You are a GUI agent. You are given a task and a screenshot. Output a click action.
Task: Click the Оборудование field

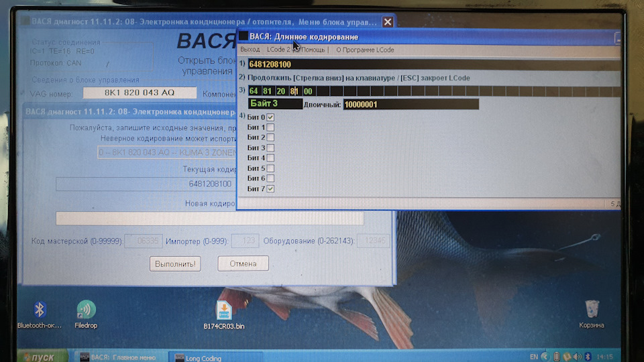point(374,241)
